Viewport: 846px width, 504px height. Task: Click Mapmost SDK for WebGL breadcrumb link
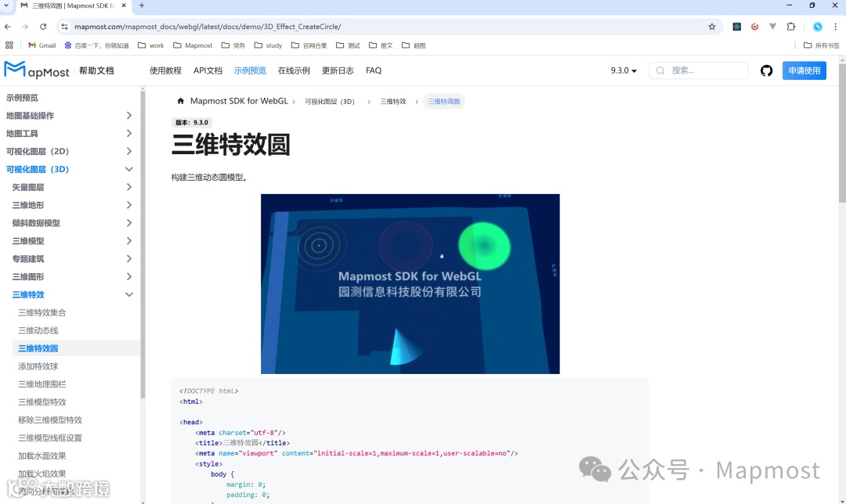click(239, 101)
